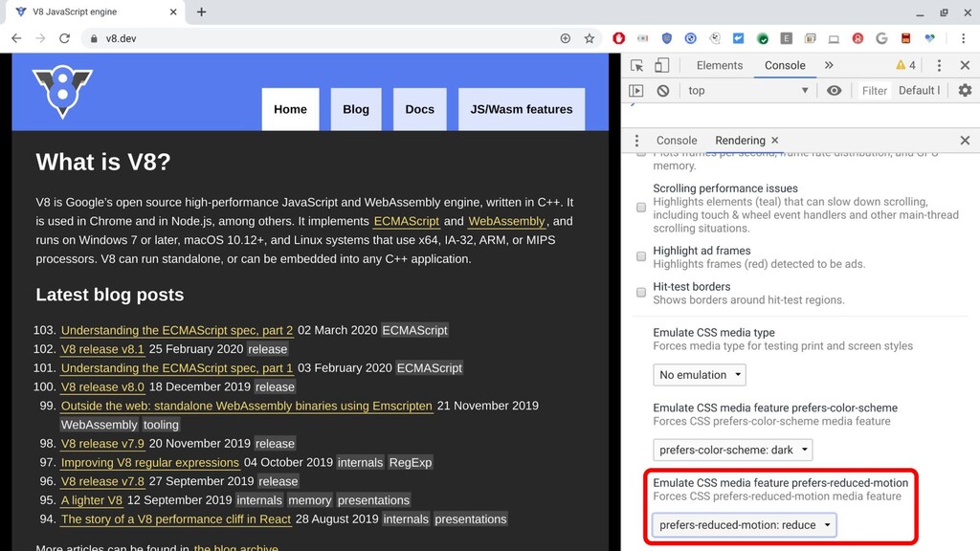Open Chrome three-dot menu
This screenshot has width=980, height=551.
point(963,38)
